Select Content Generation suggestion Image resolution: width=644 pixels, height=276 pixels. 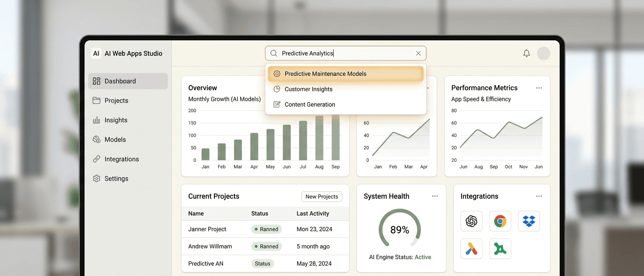(345, 104)
